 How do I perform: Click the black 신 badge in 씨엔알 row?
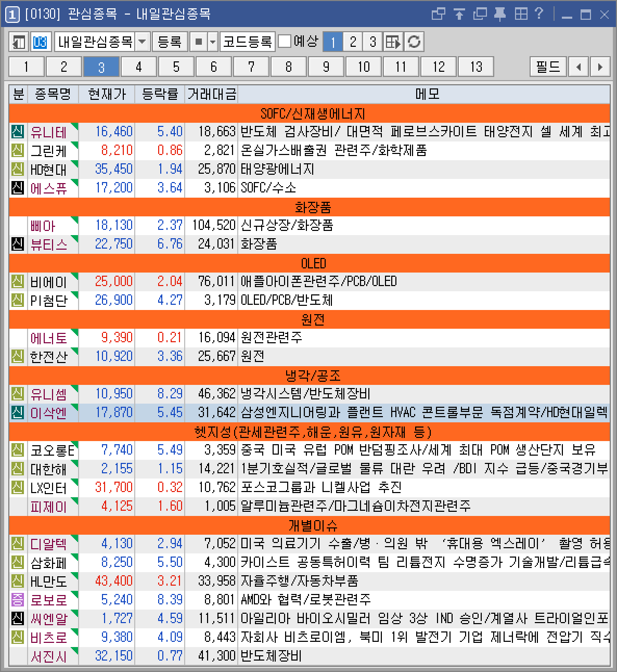click(18, 618)
